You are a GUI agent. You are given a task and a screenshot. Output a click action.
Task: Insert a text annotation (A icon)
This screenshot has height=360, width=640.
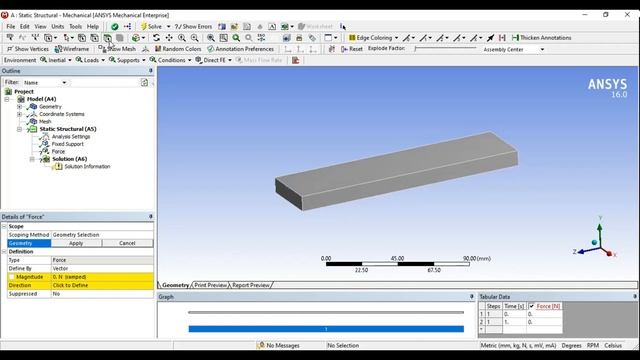272,27
